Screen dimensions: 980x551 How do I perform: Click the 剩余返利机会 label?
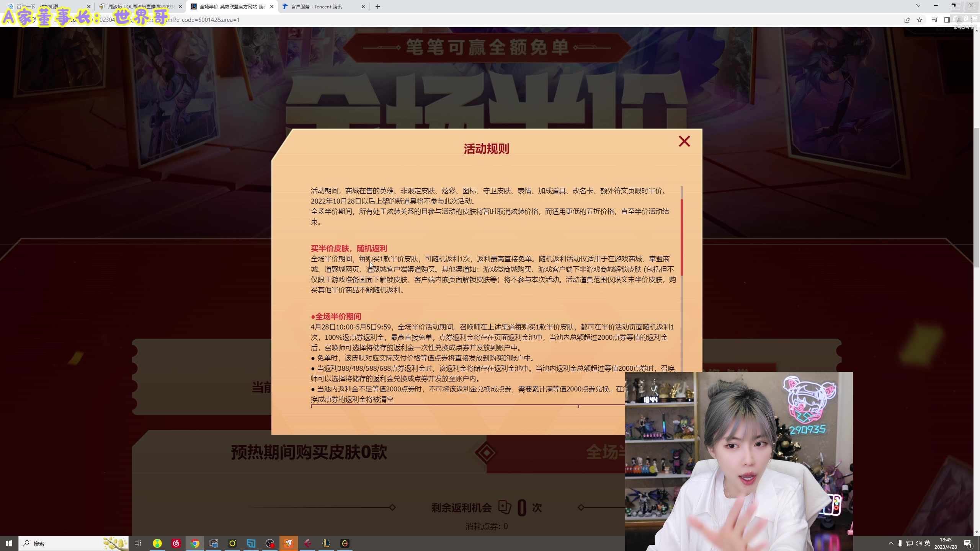(461, 508)
